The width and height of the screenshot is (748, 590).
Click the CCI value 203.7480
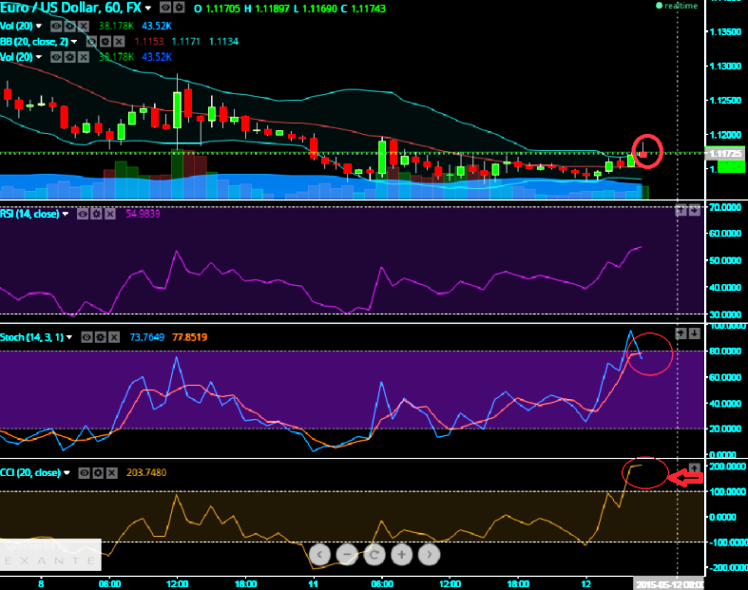tap(146, 473)
